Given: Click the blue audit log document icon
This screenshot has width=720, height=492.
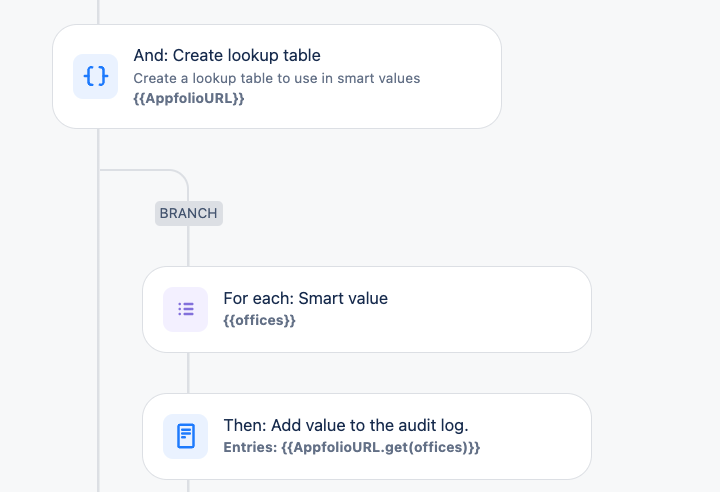Looking at the screenshot, I should pos(186,436).
